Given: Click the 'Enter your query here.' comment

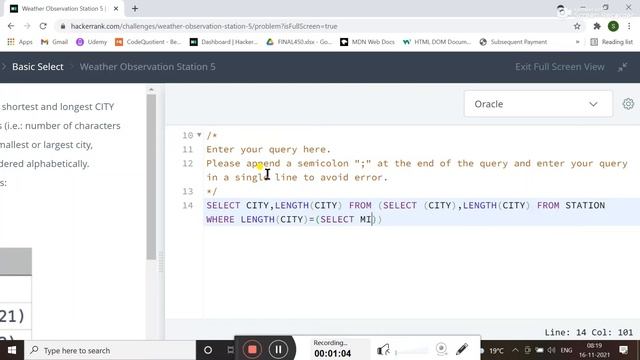Looking at the screenshot, I should [x=268, y=149].
